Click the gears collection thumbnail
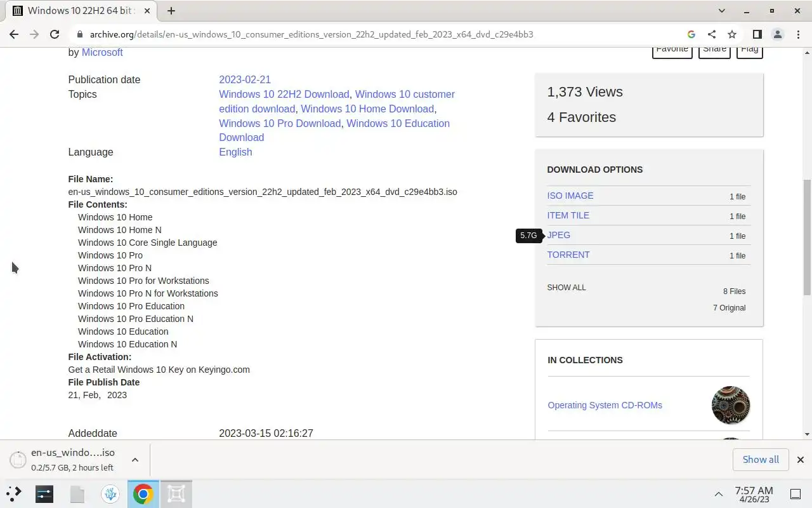Viewport: 812px width, 508px height. tap(731, 405)
